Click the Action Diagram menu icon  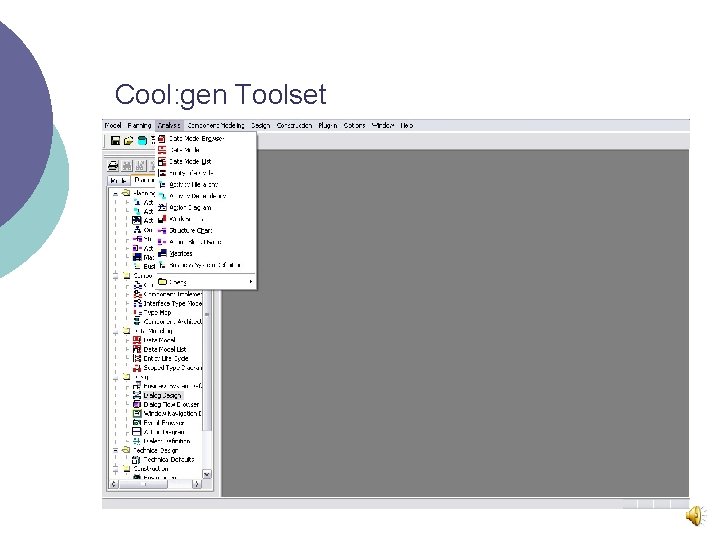pos(162,208)
